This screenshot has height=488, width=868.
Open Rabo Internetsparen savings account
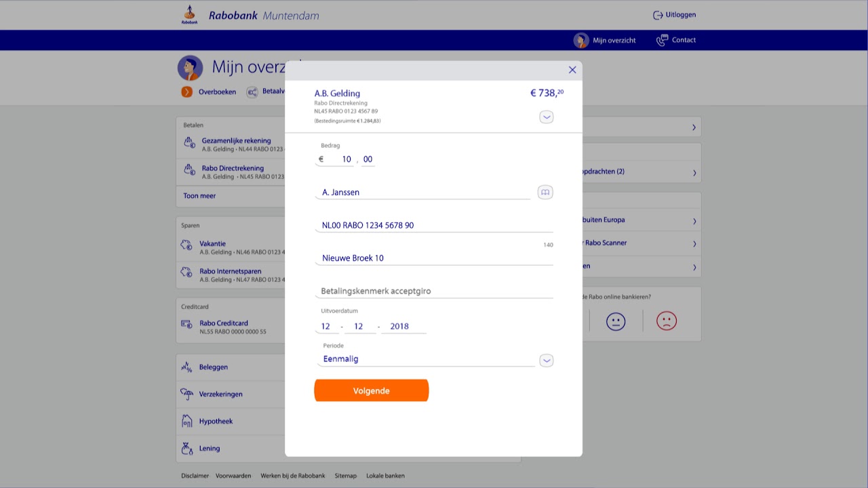point(231,275)
